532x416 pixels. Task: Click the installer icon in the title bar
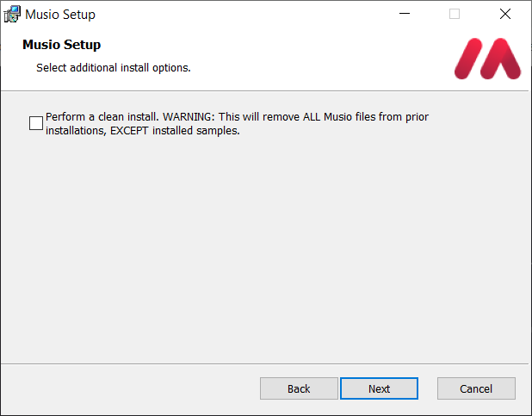pos(13,14)
